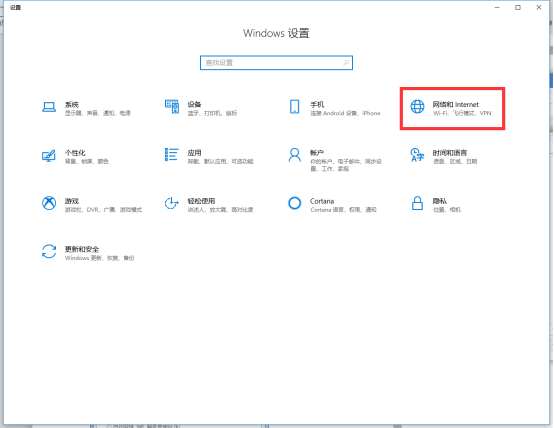Open the Gaming (游戏) Xbox icon
This screenshot has width=554, height=428.
(49, 203)
